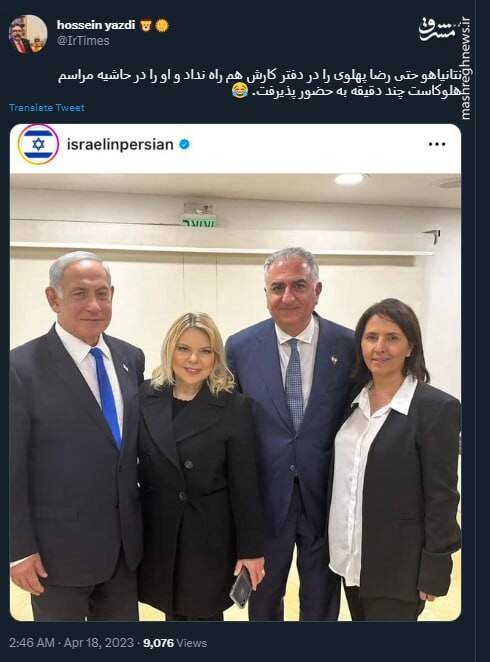
Task: Click the green exit sign in the photo
Action: [199, 221]
